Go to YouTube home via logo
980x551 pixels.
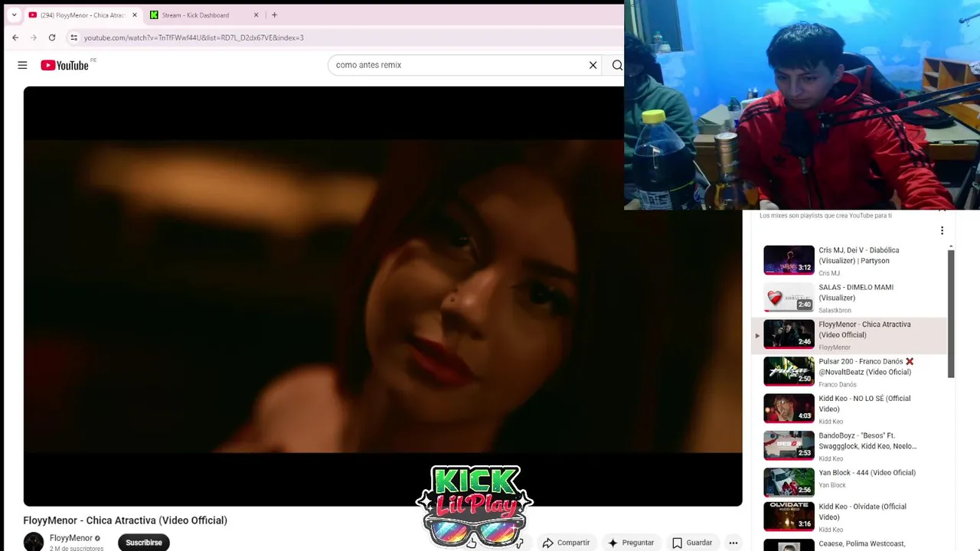[x=65, y=65]
